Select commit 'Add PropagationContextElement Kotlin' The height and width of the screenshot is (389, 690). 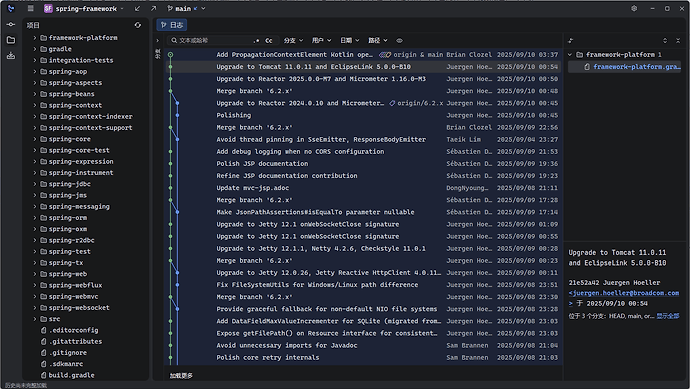click(363, 55)
